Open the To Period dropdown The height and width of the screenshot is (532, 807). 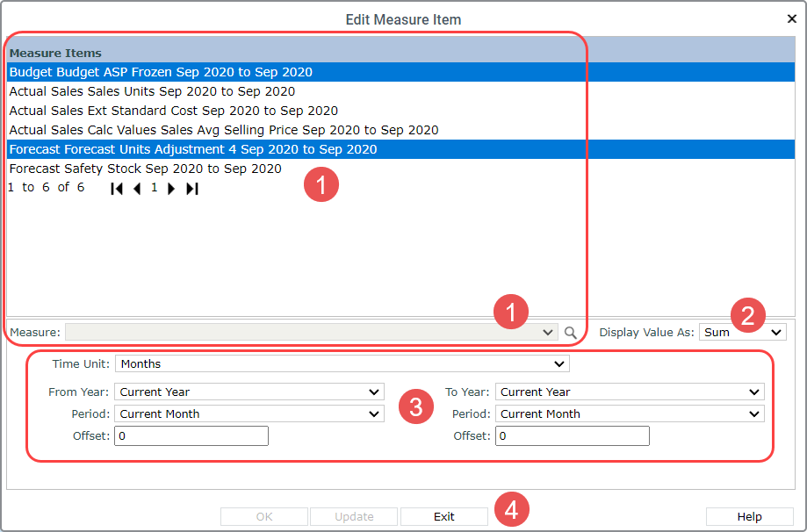tap(630, 413)
